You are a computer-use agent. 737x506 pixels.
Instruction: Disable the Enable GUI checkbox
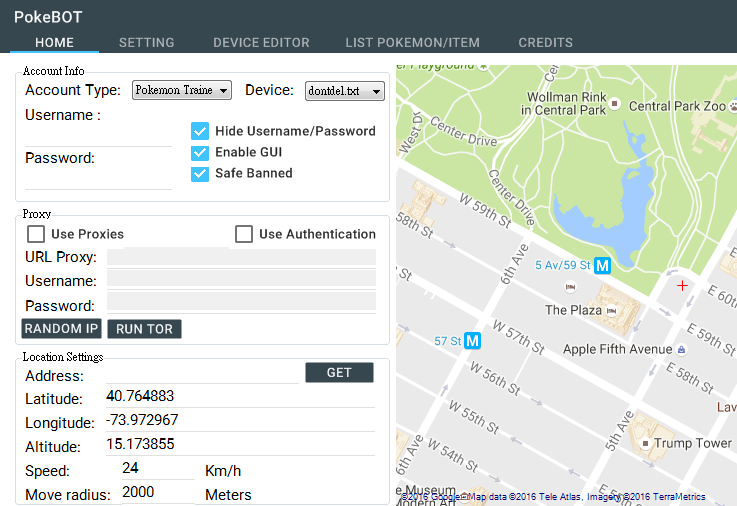pos(200,152)
